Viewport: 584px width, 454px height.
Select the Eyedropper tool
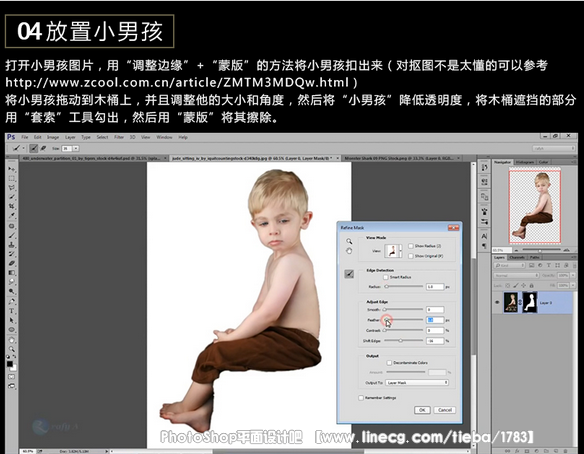coord(12,216)
